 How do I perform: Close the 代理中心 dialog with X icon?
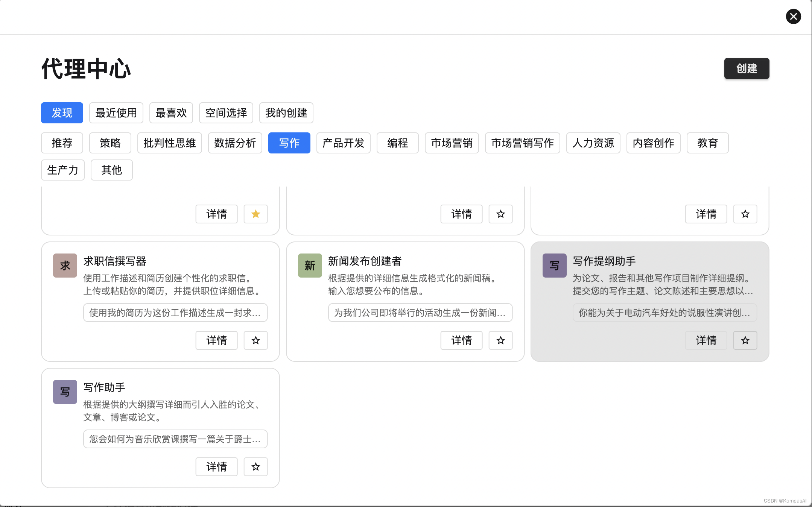793,17
